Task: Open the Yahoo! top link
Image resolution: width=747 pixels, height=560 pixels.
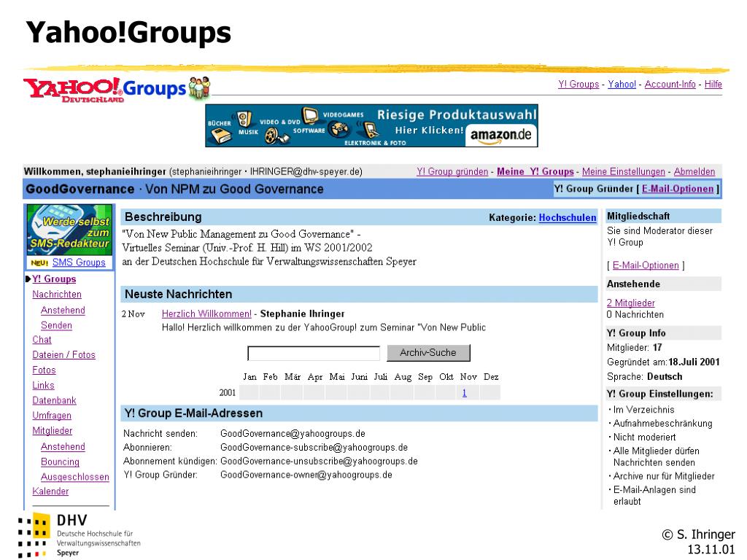Action: tap(622, 85)
